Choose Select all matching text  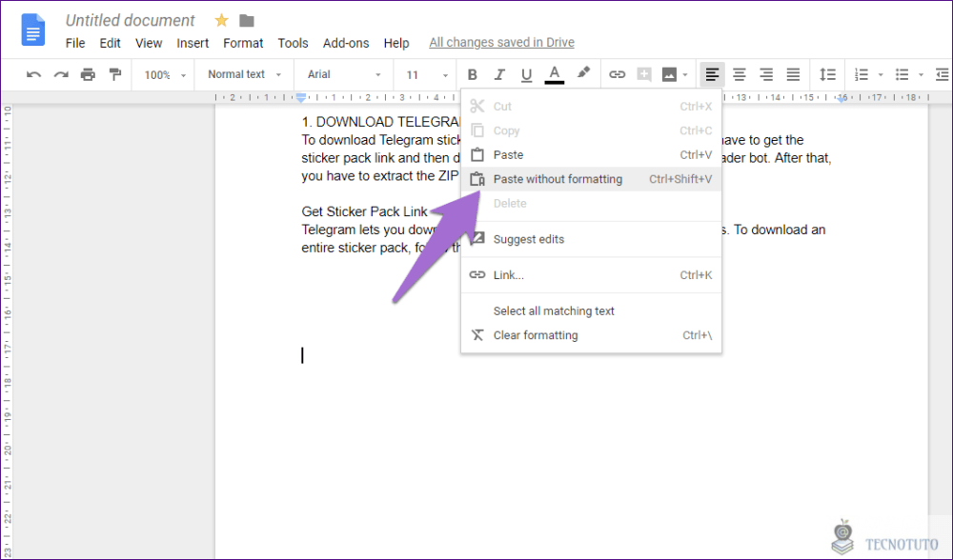(592, 311)
